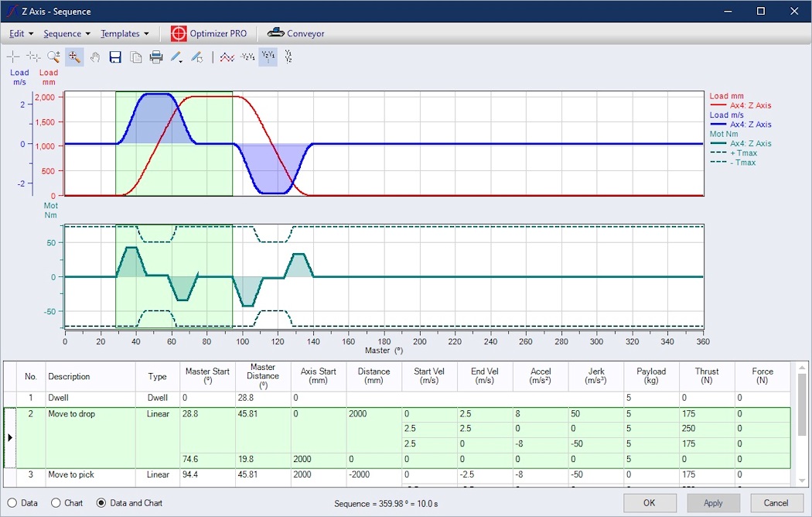Viewport: 812px width, 517px height.
Task: Print the chart using the printer icon
Action: [x=156, y=56]
